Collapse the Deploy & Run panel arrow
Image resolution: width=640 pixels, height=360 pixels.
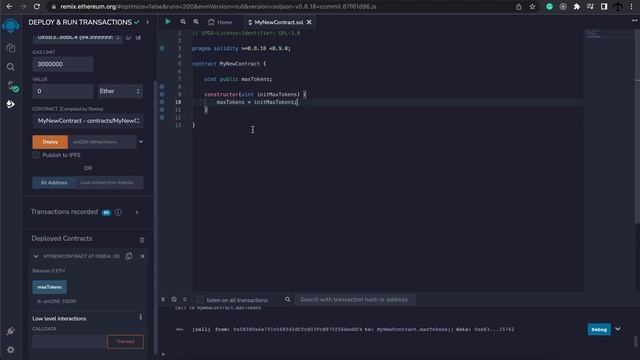point(148,22)
